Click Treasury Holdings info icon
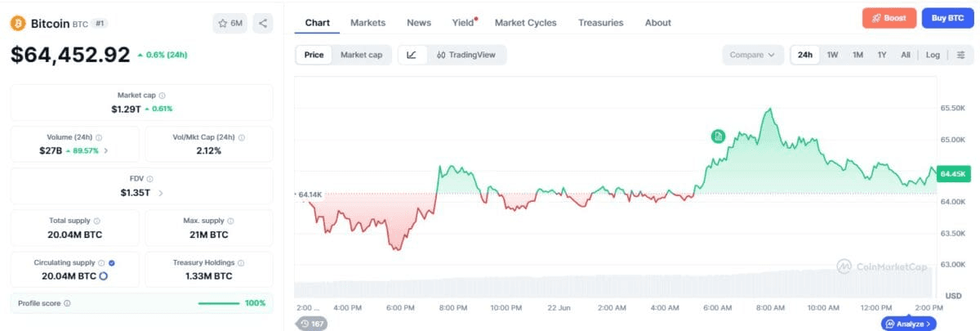The height and width of the screenshot is (331, 980). (242, 263)
